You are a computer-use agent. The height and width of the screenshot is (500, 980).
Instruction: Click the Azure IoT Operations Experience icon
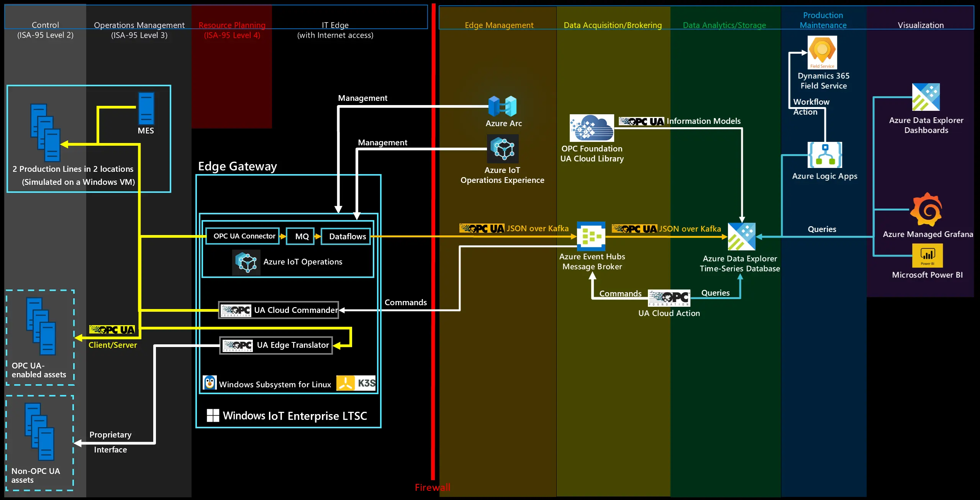[x=503, y=149]
